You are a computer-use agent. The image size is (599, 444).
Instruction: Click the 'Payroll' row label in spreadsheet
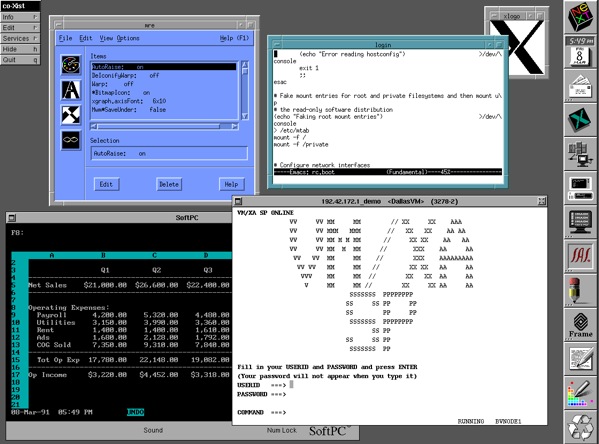coord(52,315)
